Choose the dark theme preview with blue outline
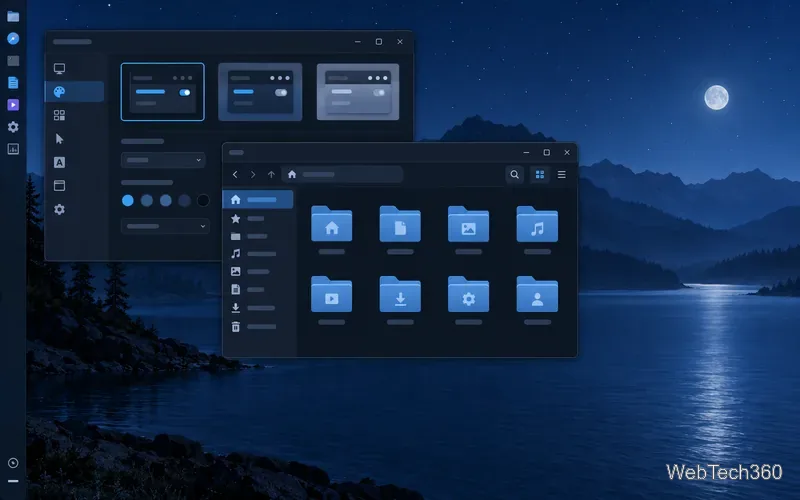Screen dimensions: 800x500 (x=163, y=92)
